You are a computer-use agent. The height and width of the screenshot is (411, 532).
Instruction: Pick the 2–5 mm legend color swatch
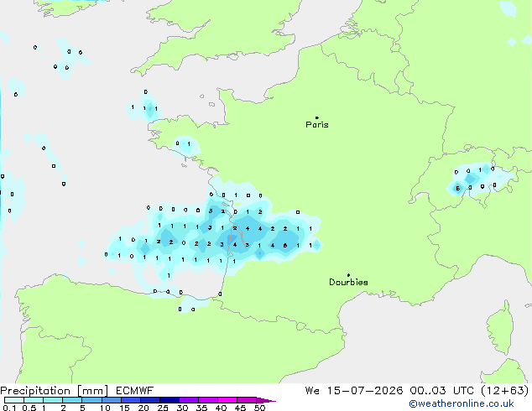72,400
